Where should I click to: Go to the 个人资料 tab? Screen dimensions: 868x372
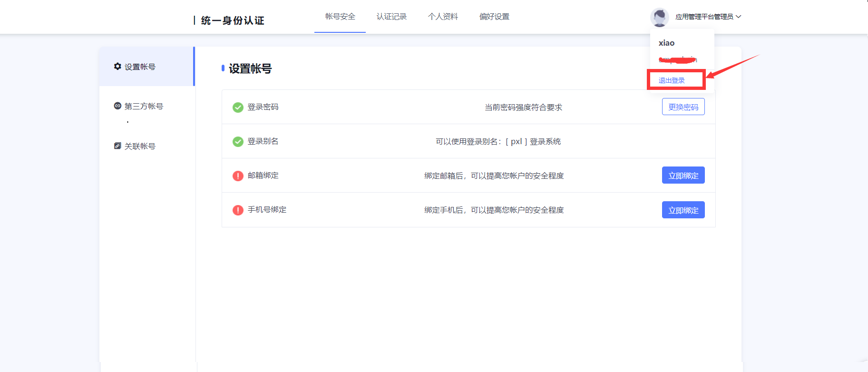point(443,17)
